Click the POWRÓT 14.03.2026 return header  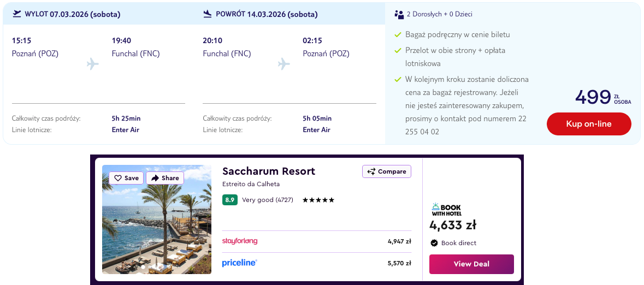coord(267,14)
